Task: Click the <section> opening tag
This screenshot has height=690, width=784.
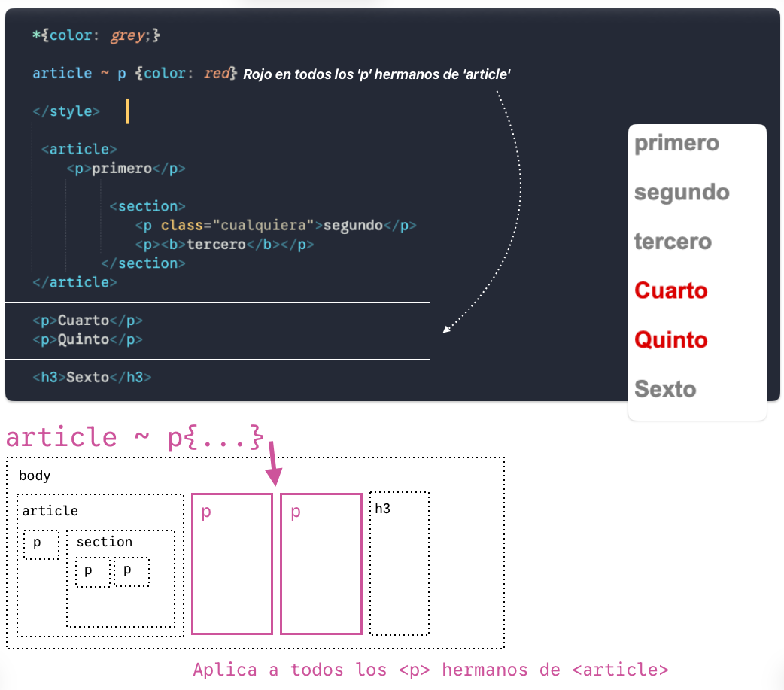Action: pos(147,205)
